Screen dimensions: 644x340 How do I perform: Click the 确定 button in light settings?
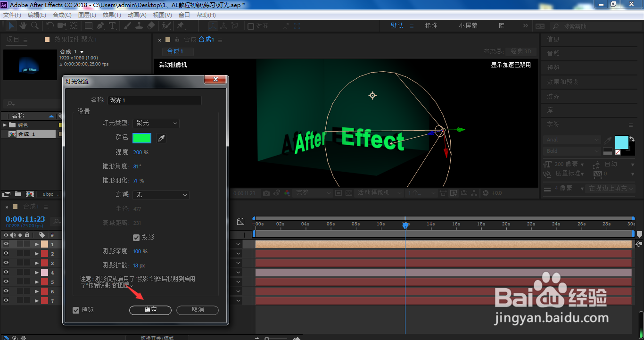pyautogui.click(x=150, y=310)
